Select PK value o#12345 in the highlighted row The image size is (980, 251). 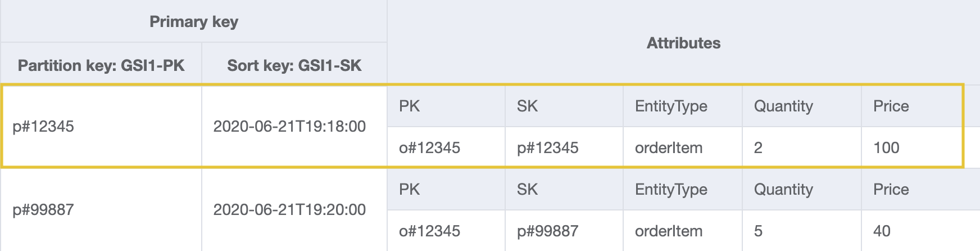(429, 148)
